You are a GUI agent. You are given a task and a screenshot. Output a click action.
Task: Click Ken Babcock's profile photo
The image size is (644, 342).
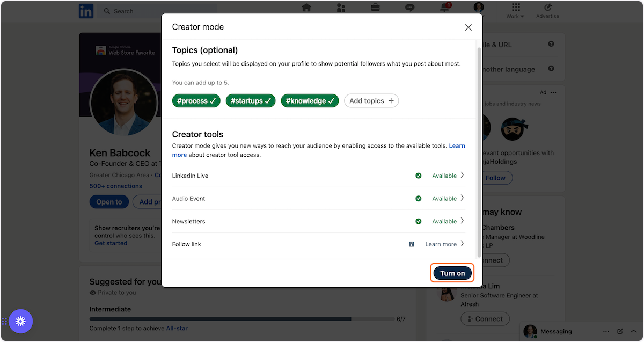(124, 101)
